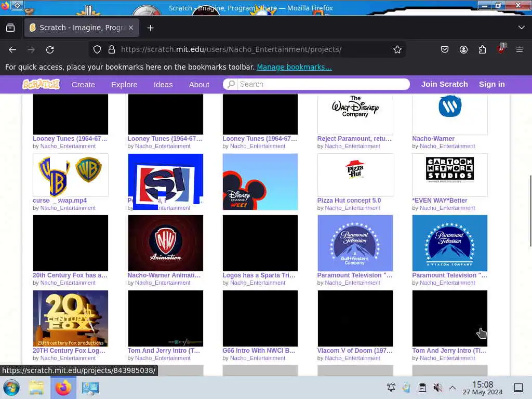Reload the page with the refresh icon
This screenshot has width=532, height=399.
[x=50, y=49]
